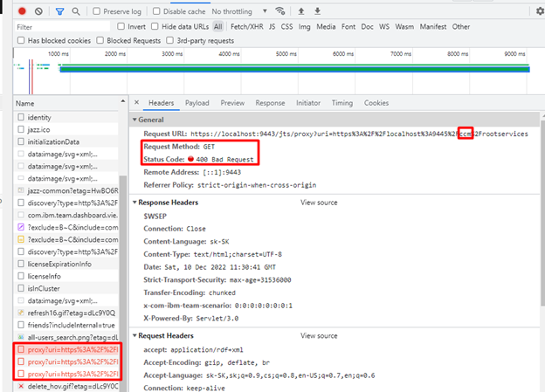Filter by JS requests

[272, 26]
